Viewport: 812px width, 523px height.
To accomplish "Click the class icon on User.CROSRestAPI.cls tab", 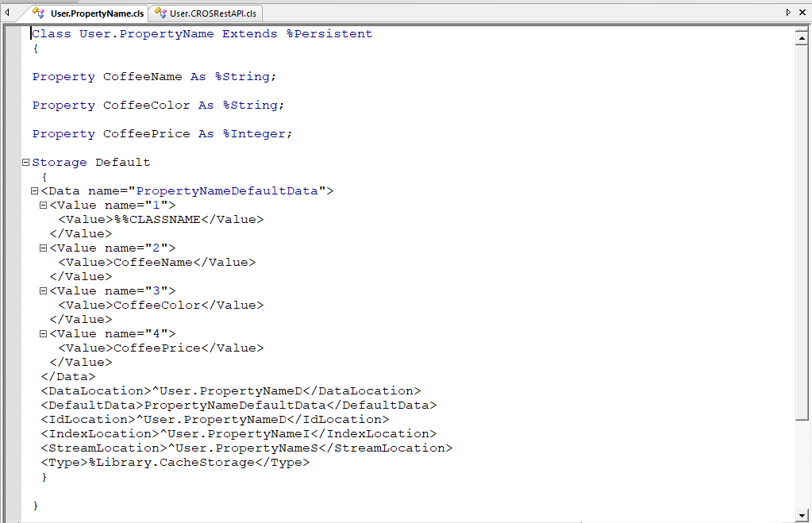I will pyautogui.click(x=161, y=13).
